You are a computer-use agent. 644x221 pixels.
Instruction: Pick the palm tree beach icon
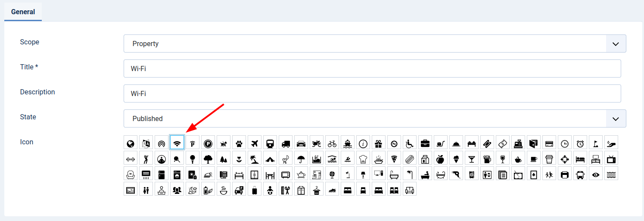click(x=255, y=159)
